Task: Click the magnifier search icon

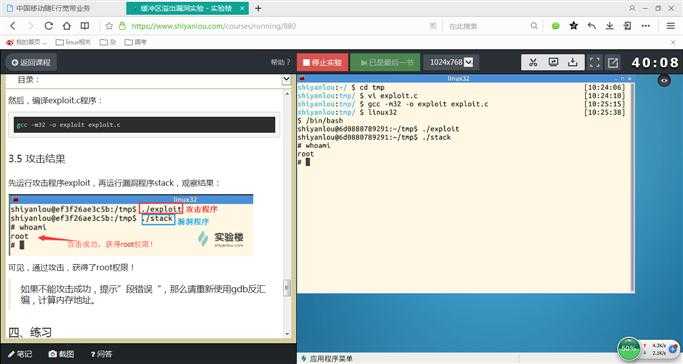Action: click(x=534, y=26)
